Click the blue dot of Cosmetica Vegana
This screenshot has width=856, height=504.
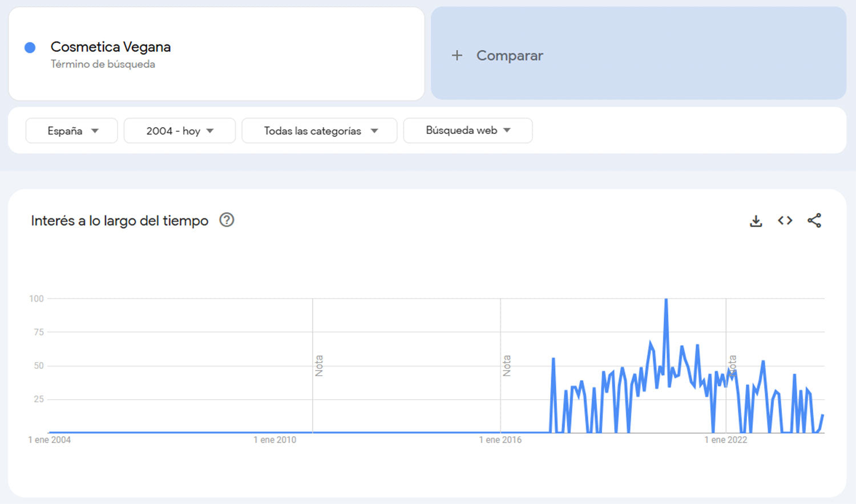point(30,48)
